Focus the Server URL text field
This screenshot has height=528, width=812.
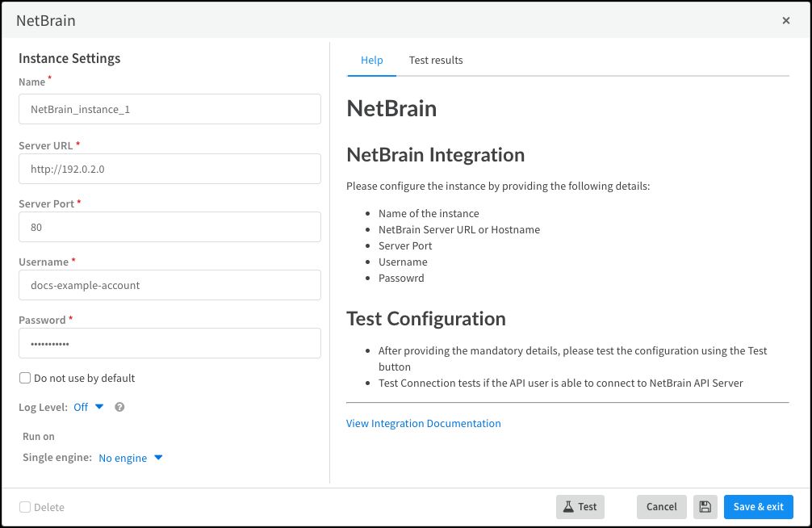coord(170,169)
